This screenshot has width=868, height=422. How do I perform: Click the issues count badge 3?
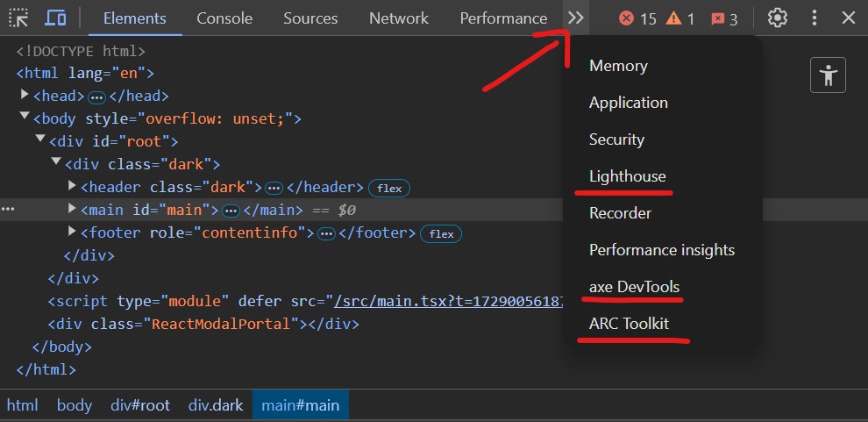tap(723, 19)
